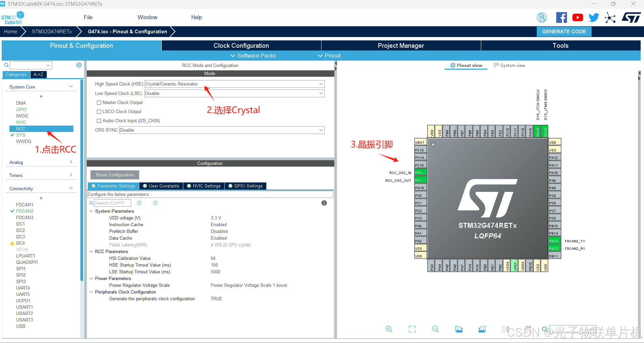Switch to System view

tap(509, 65)
